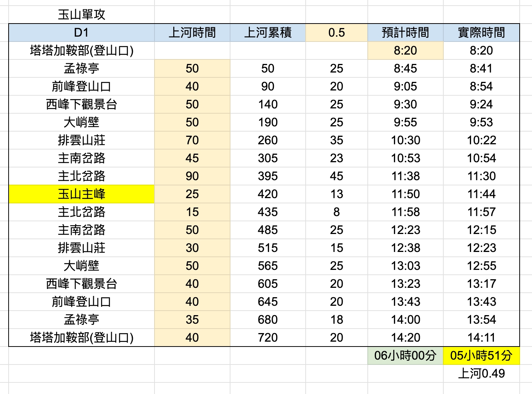
Task: Select the 上河時間 value 70 cell
Action: click(192, 140)
